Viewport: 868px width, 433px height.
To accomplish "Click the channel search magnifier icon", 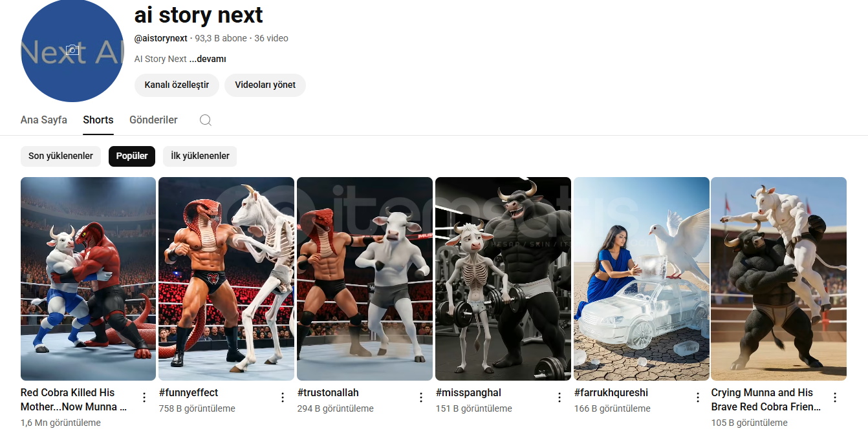I will [x=205, y=120].
